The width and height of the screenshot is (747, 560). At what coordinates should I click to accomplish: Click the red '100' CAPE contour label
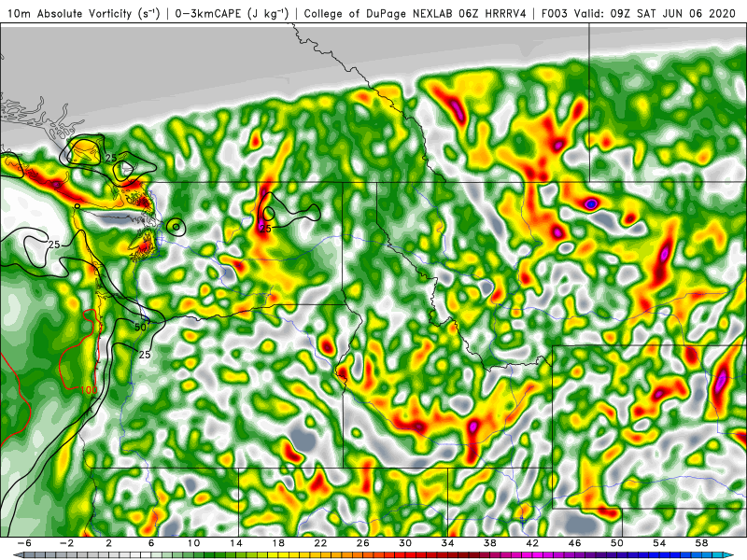pos(89,390)
